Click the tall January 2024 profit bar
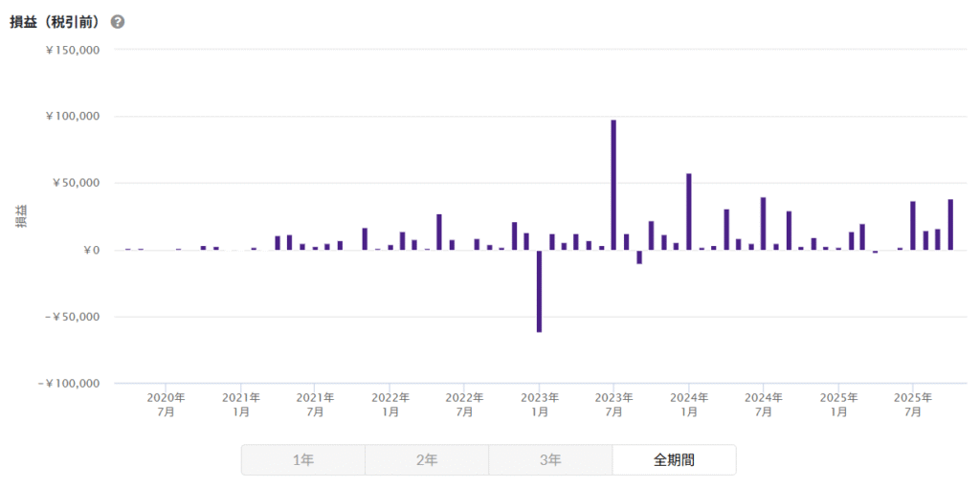The image size is (980, 488). coord(688,211)
